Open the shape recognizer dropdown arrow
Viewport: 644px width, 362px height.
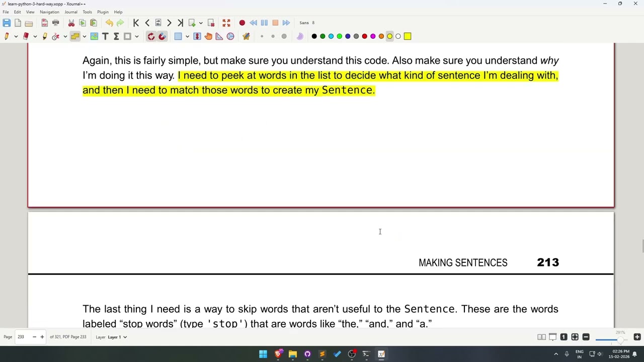coord(65,36)
